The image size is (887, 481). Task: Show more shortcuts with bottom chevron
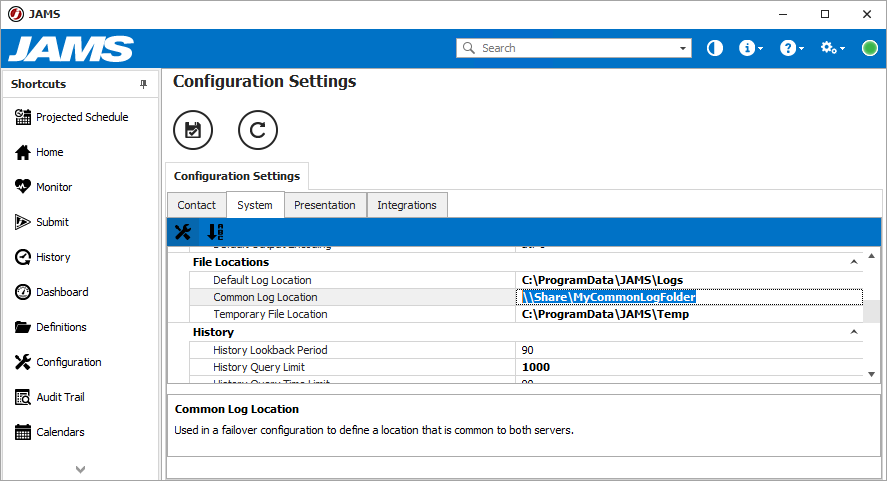tap(80, 469)
